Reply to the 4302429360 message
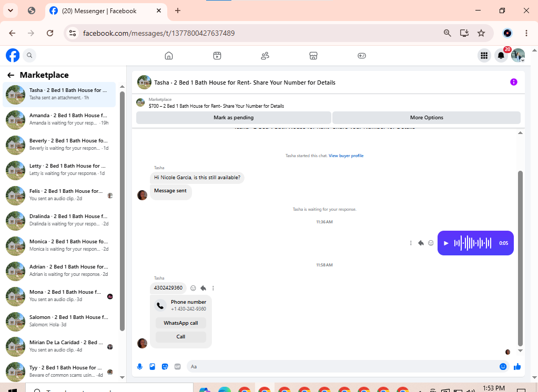The width and height of the screenshot is (538, 392). (203, 288)
